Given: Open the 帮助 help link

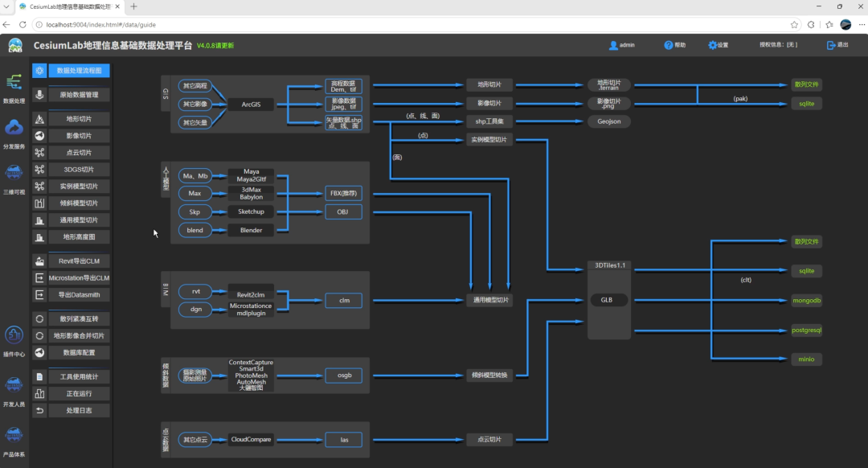Looking at the screenshot, I should [x=675, y=45].
